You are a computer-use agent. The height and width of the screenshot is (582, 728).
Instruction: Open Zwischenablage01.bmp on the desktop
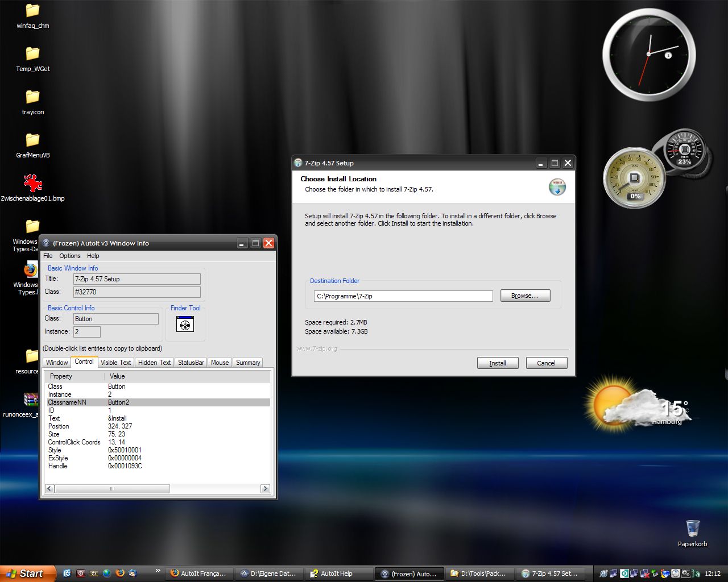pos(33,184)
